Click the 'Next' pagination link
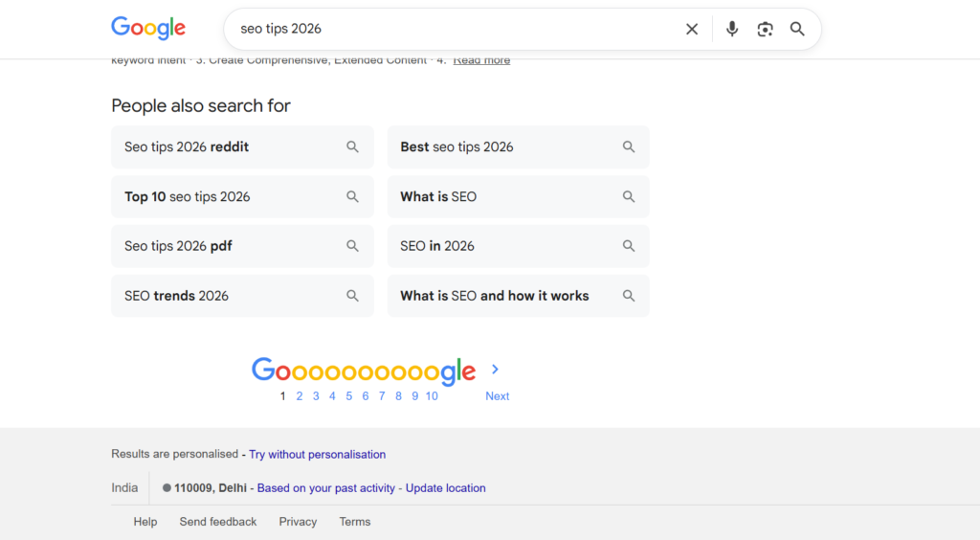 pos(497,396)
